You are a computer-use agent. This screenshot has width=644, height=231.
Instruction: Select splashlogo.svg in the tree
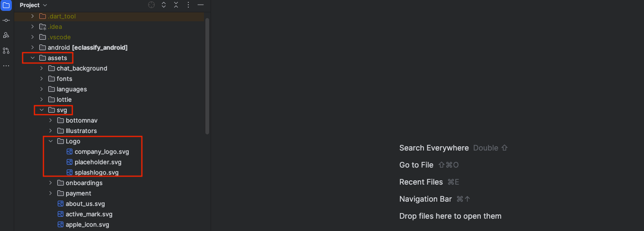(97, 172)
